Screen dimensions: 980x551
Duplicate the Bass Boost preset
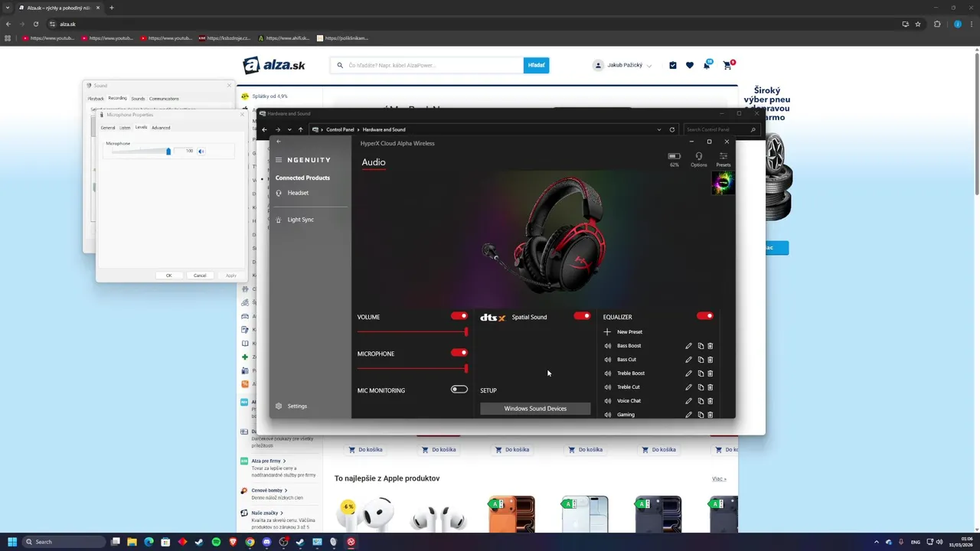[x=701, y=346]
